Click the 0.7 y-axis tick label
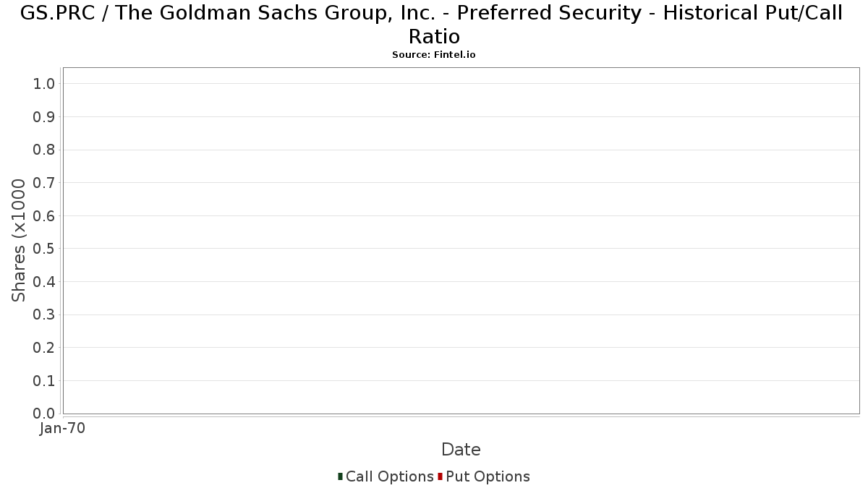Viewport: 868px width, 488px height. (44, 183)
